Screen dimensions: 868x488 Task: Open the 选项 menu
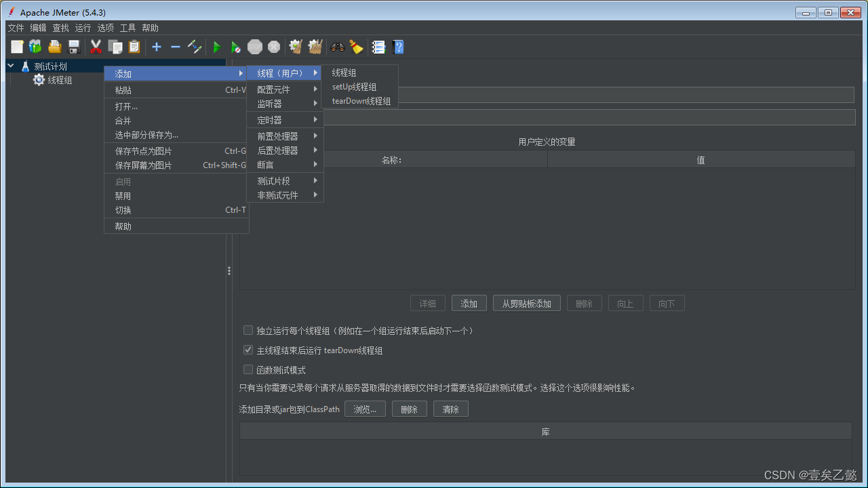[x=105, y=28]
